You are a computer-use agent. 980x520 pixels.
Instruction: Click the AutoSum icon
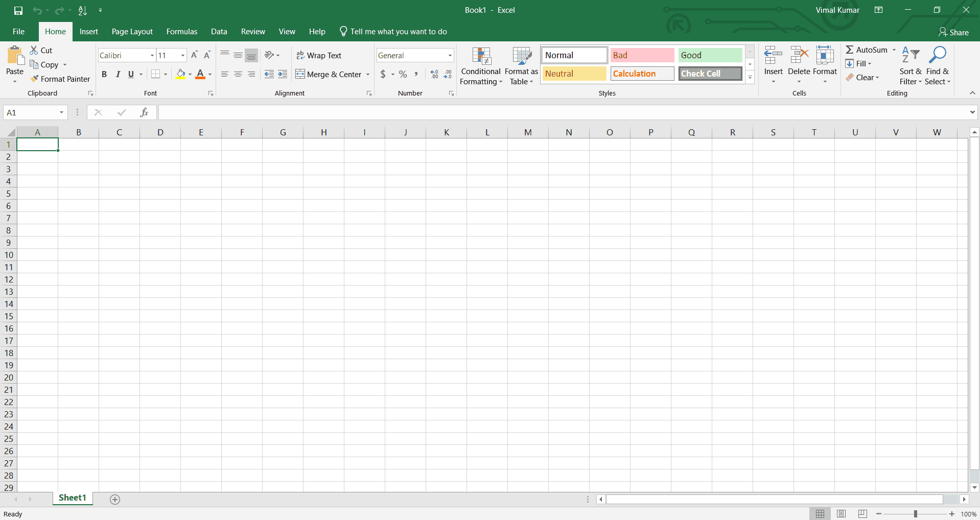(850, 50)
